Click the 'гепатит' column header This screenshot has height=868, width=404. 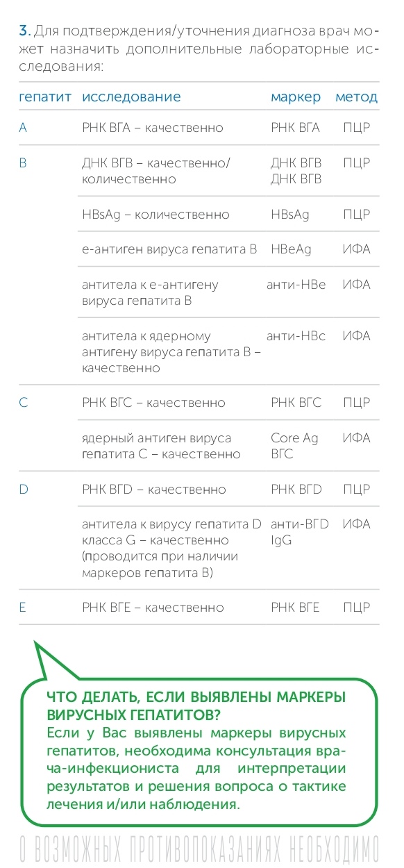point(45,97)
